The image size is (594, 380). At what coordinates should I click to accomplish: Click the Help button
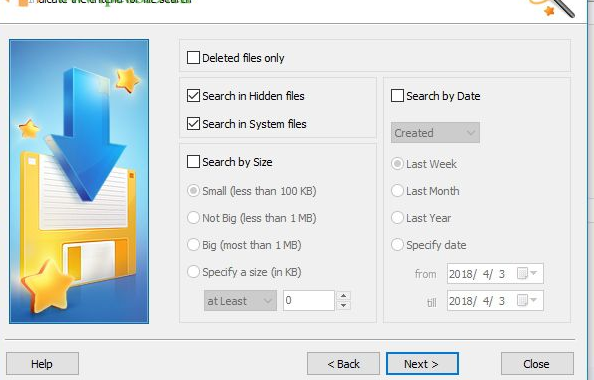(x=42, y=364)
